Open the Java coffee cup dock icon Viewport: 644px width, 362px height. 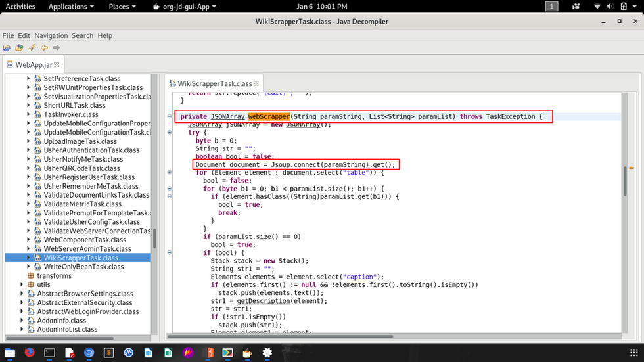coord(247,353)
